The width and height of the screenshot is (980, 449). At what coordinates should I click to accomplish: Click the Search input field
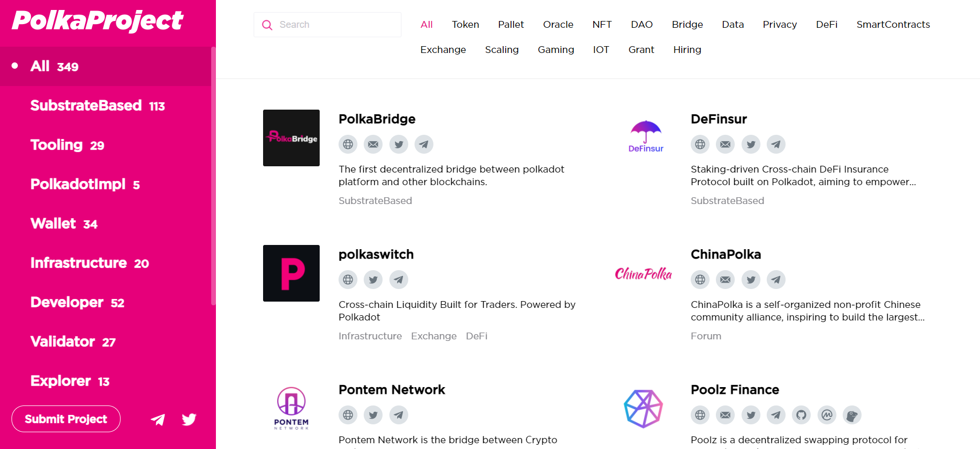pyautogui.click(x=328, y=25)
